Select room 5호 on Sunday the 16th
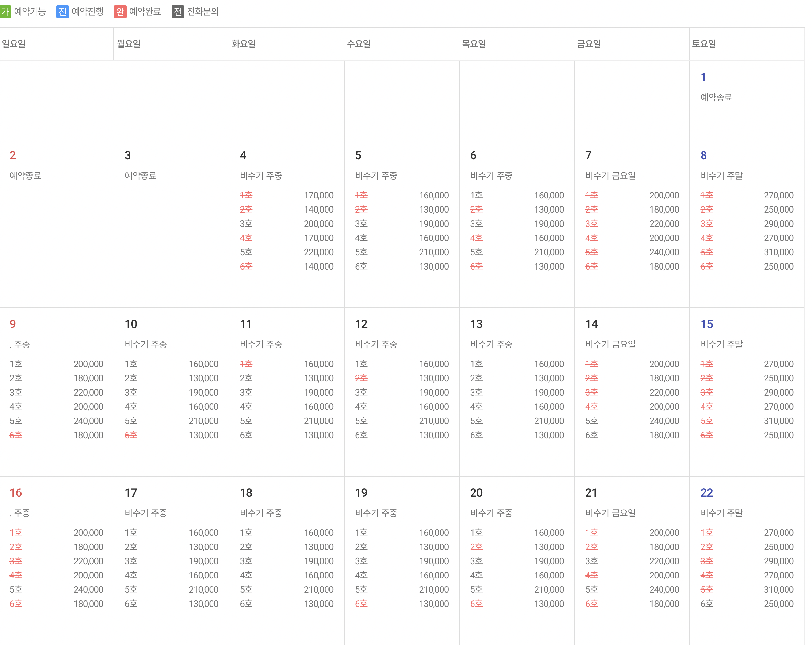The height and width of the screenshot is (645, 812). pyautogui.click(x=16, y=590)
